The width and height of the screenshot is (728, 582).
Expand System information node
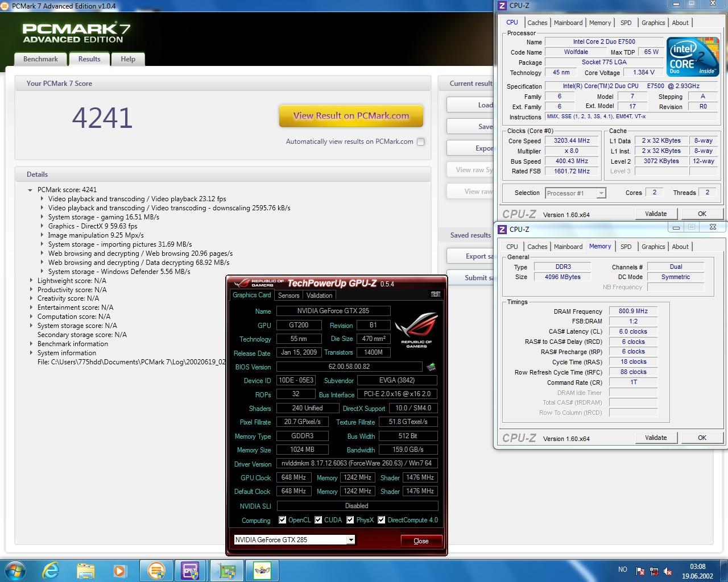coord(31,353)
